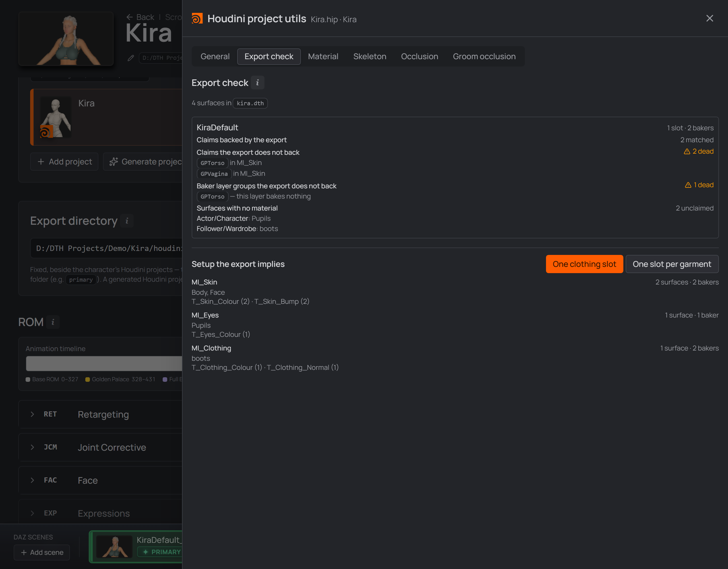Click the 'primary' folder chip
The height and width of the screenshot is (569, 728).
81,279
